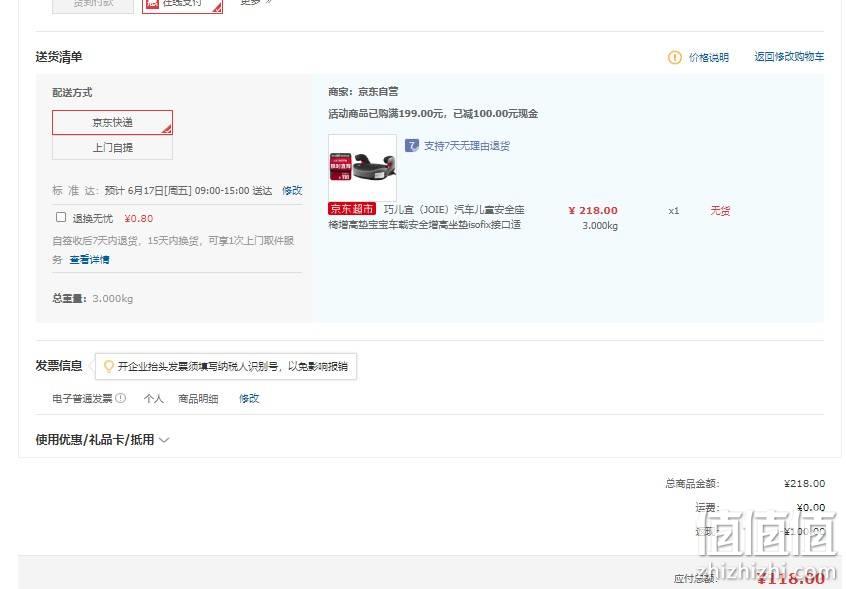Image resolution: width=846 pixels, height=589 pixels.
Task: Click the ¥ 218.00 product price
Action: (x=593, y=210)
